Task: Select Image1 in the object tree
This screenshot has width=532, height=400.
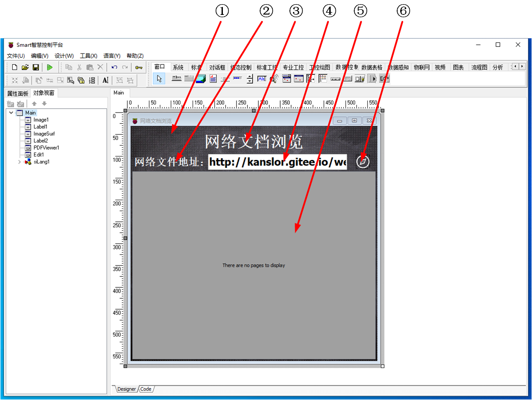Action: pyautogui.click(x=41, y=120)
